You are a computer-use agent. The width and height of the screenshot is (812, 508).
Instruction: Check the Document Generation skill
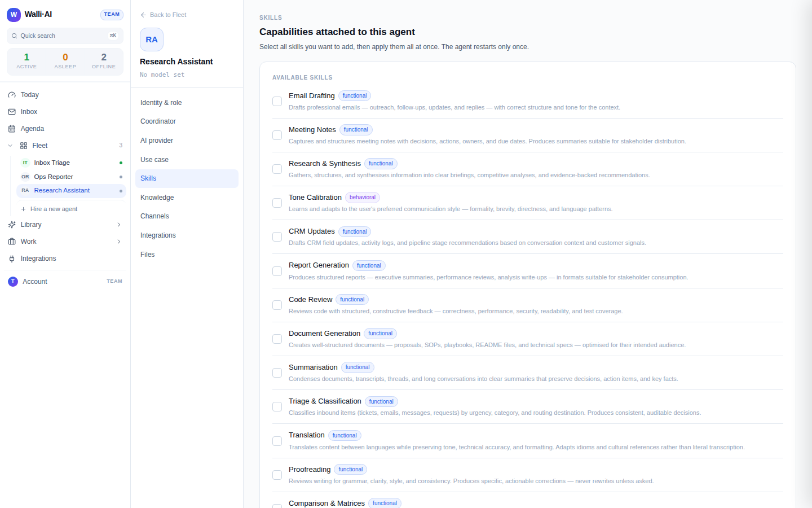point(277,339)
